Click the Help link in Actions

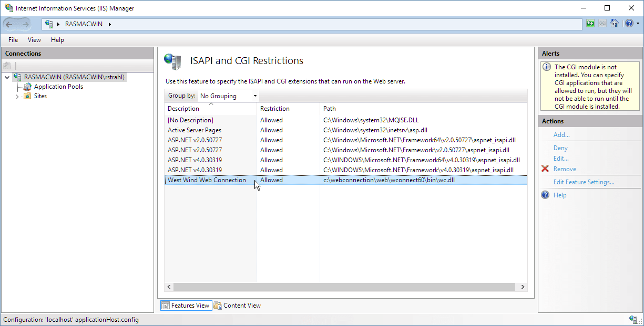(x=560, y=195)
